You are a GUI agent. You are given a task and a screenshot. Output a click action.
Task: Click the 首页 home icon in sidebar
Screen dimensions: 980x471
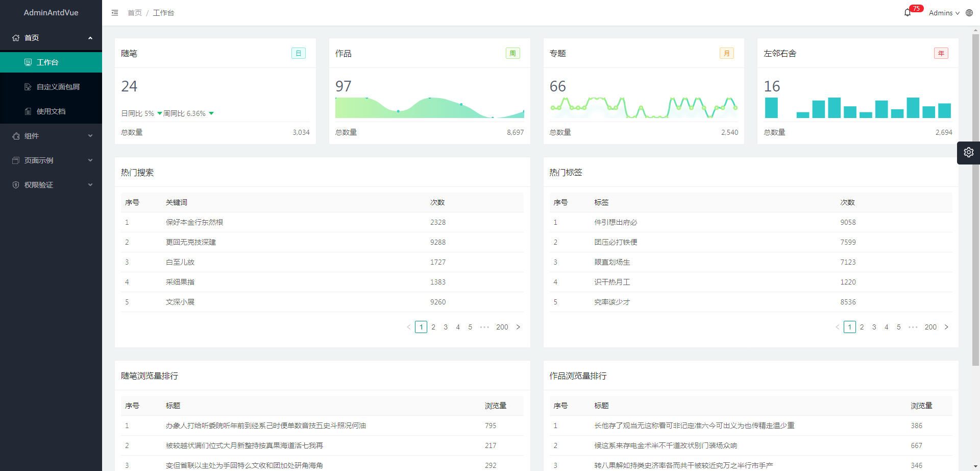pos(15,37)
